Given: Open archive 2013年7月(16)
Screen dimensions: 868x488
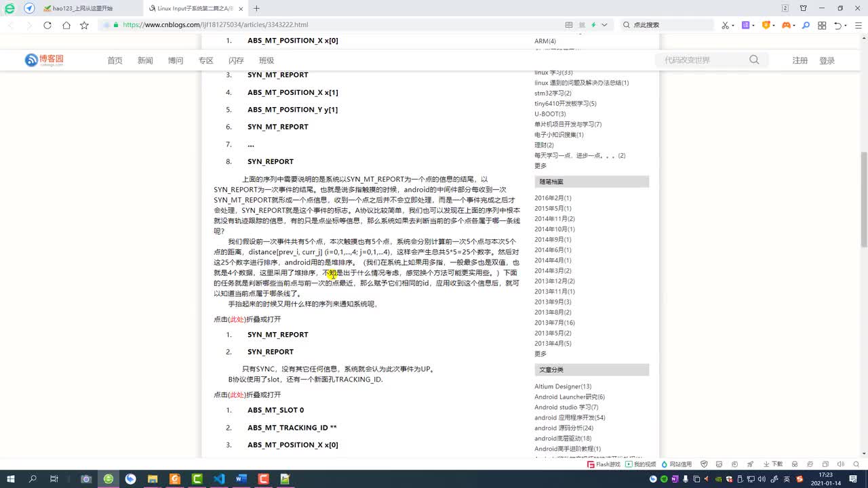Looking at the screenshot, I should point(555,323).
